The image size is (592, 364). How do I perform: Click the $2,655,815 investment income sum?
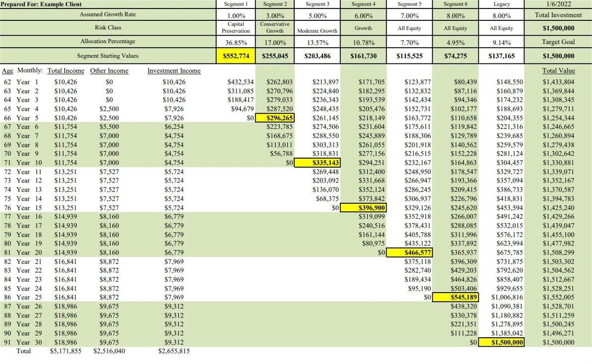tap(174, 351)
